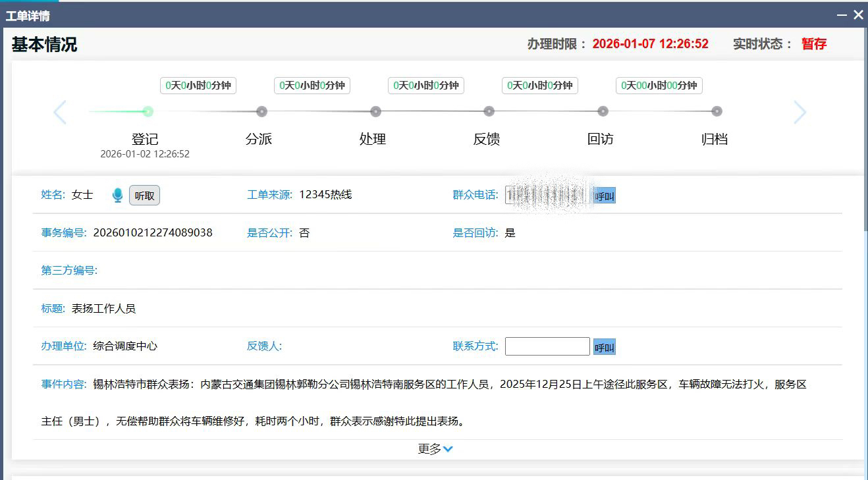Image resolution: width=868 pixels, height=480 pixels.
Task: Close the 工单详情 dialog
Action: [x=858, y=14]
